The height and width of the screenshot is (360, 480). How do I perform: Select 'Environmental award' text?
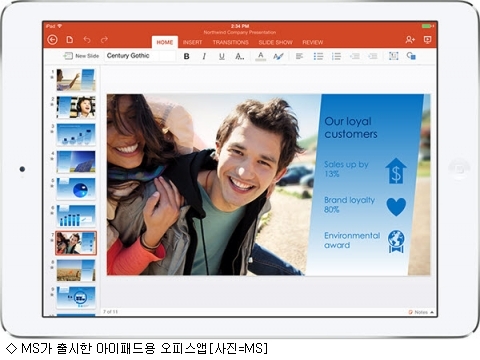click(352, 240)
